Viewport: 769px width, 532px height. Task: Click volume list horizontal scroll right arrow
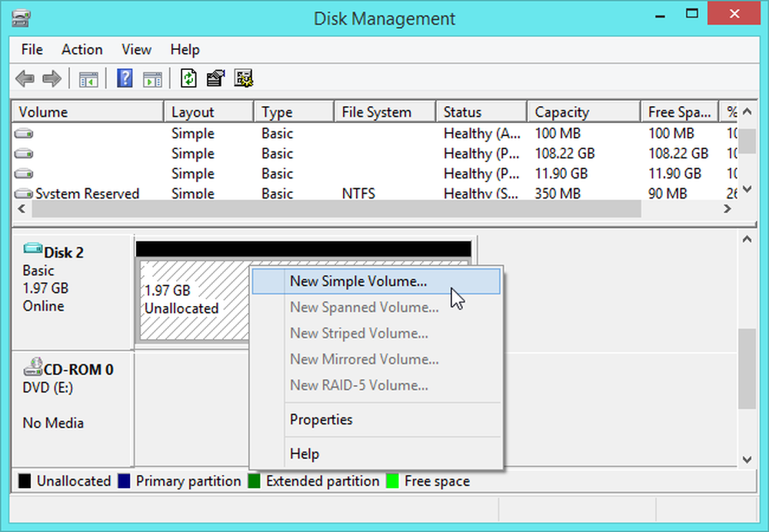pyautogui.click(x=727, y=209)
